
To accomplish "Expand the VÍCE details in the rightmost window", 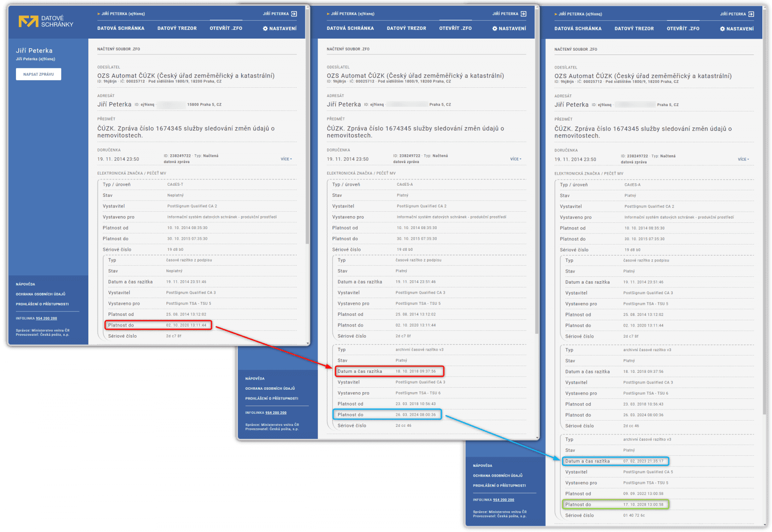I will (744, 159).
